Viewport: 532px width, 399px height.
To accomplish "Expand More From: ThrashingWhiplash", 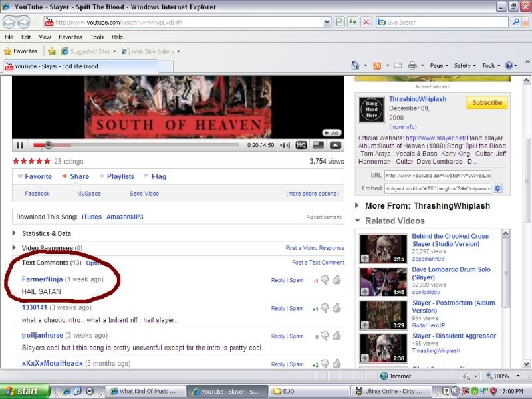I will click(357, 205).
